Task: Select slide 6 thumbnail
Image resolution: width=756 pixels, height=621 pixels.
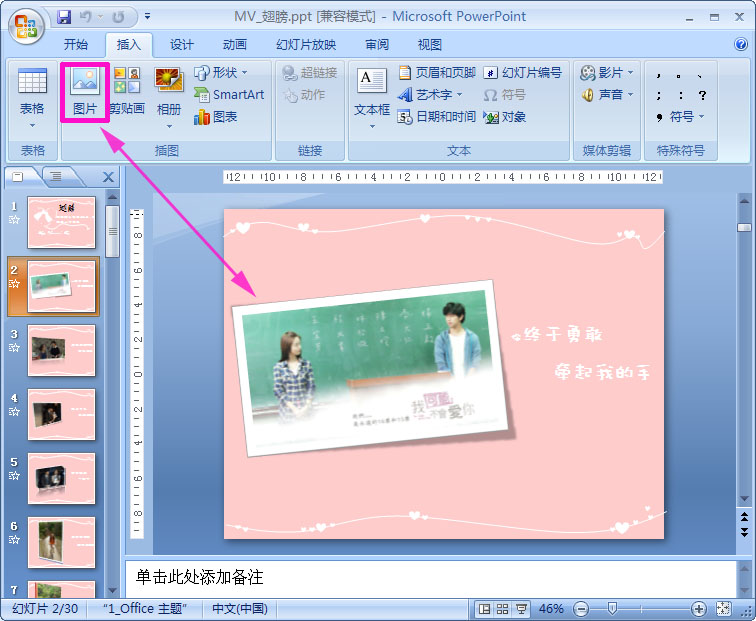Action: pos(61,543)
